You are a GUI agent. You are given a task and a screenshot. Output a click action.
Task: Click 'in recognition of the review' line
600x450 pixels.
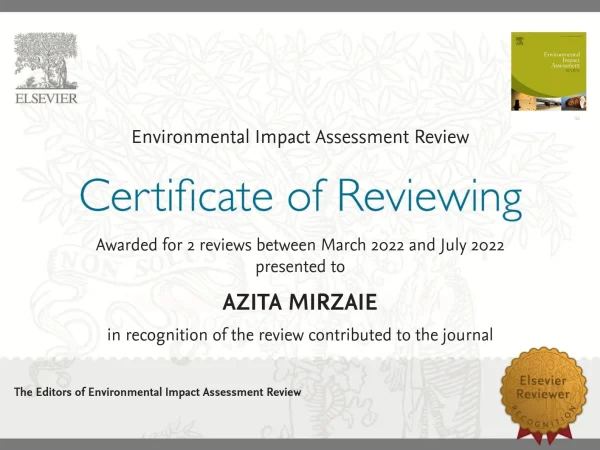(300, 335)
